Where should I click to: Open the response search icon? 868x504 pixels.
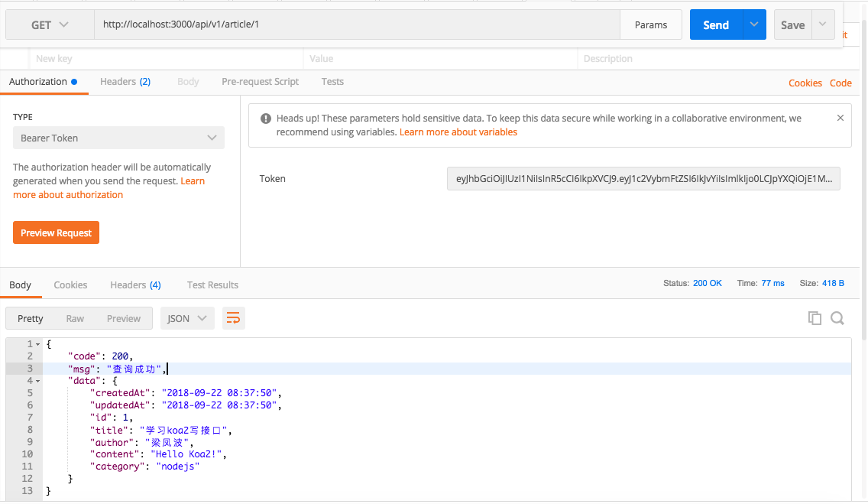pos(837,318)
